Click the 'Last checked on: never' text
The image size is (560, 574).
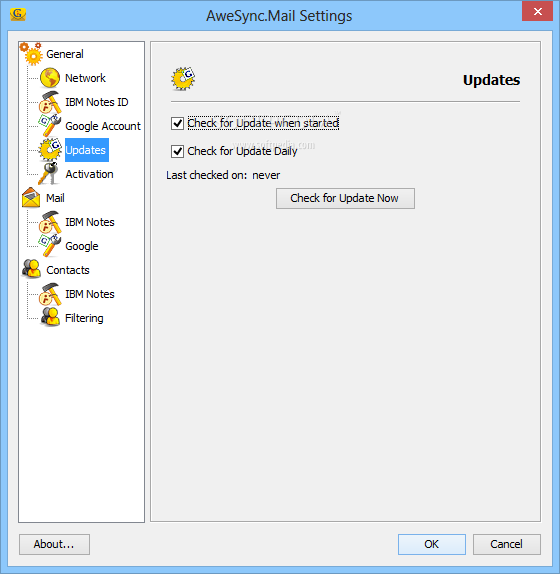[x=223, y=175]
